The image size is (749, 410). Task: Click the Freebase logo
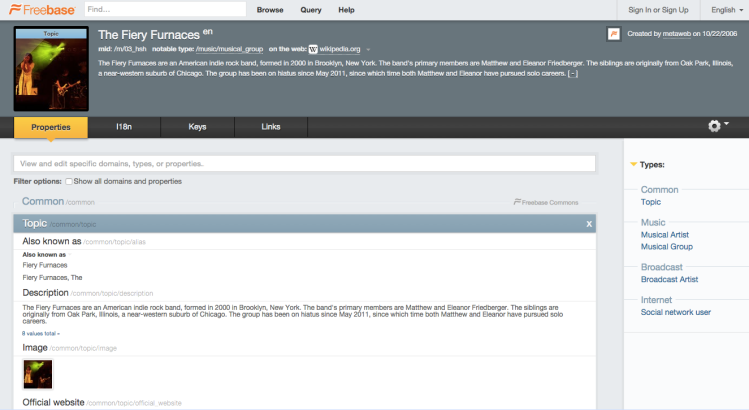(42, 10)
